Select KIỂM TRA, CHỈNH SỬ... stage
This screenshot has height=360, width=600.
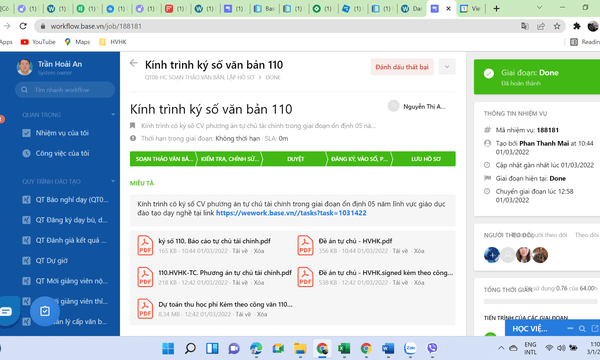(230, 159)
